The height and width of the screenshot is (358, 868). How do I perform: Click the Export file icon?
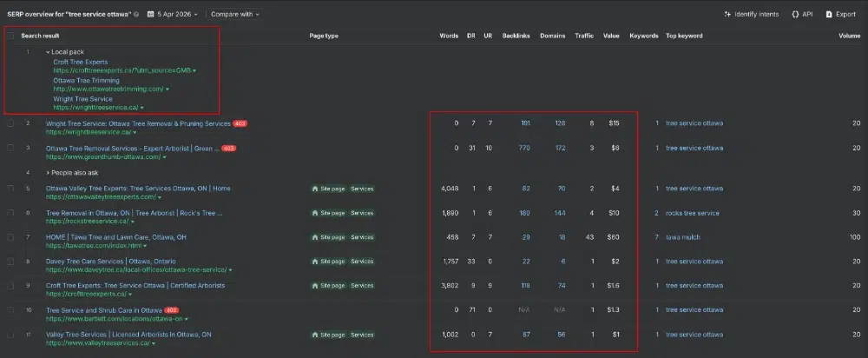tap(829, 15)
